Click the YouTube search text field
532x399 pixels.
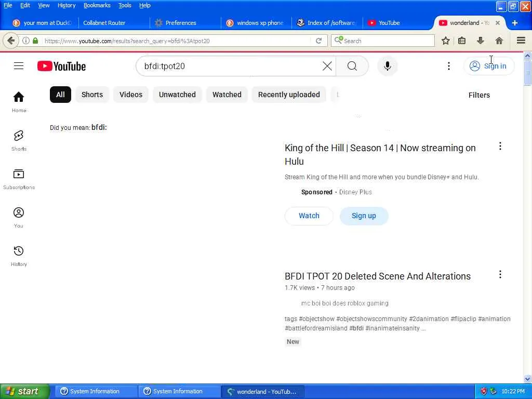pos(231,66)
